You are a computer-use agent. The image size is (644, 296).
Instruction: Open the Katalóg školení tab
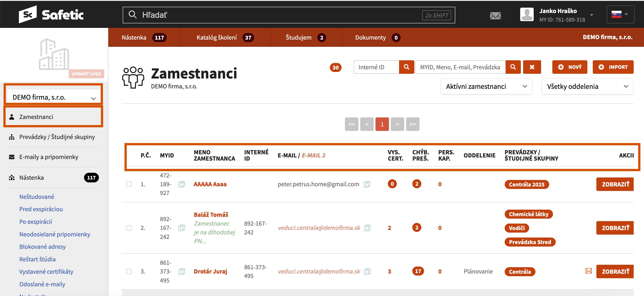tap(225, 38)
